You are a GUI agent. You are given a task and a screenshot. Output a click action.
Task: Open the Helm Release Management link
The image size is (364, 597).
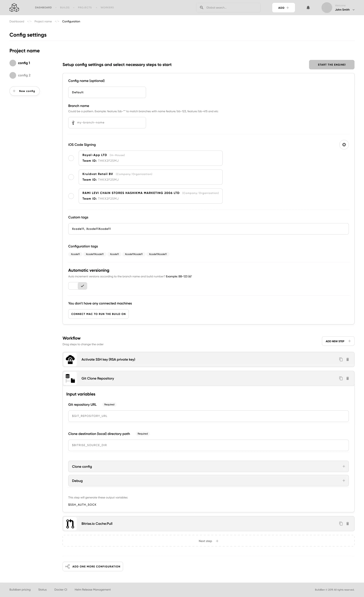point(92,589)
